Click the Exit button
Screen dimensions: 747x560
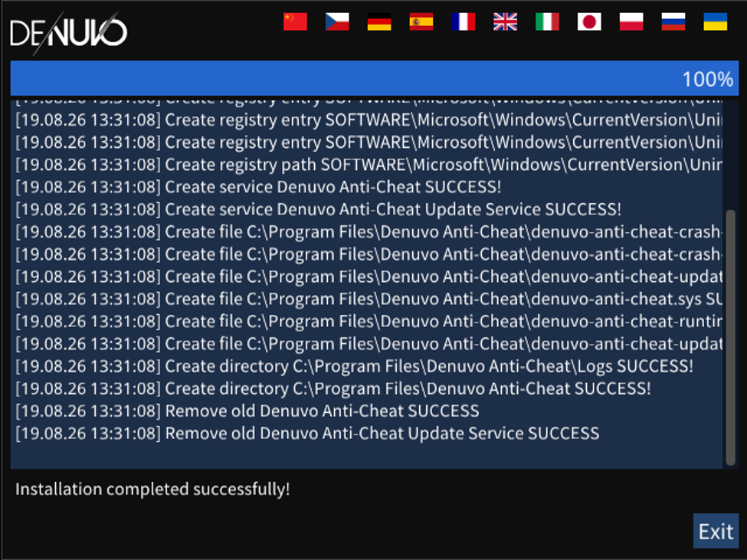pos(716,531)
